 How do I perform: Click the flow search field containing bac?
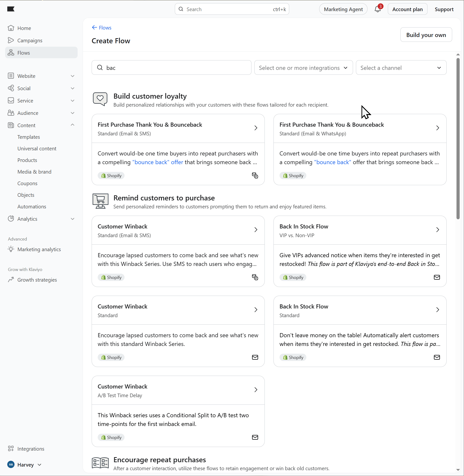point(171,67)
